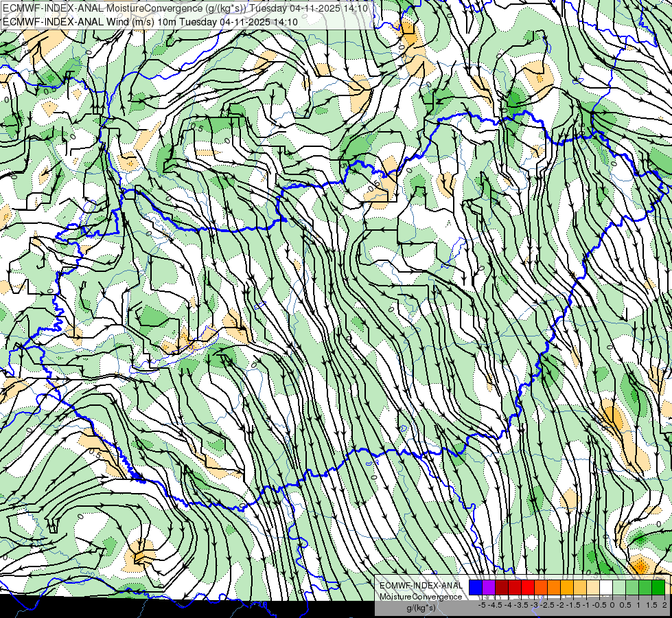Image resolution: width=672 pixels, height=618 pixels.
Task: Click the -1 tick label on legend
Action: 586,605
